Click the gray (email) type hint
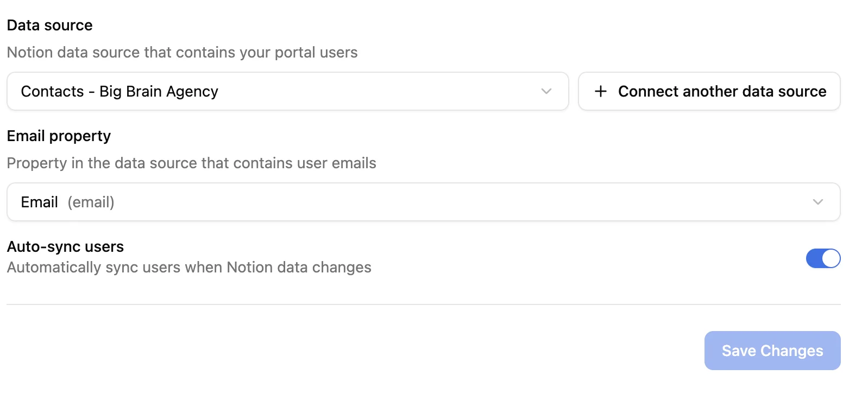This screenshot has width=868, height=394. [91, 202]
